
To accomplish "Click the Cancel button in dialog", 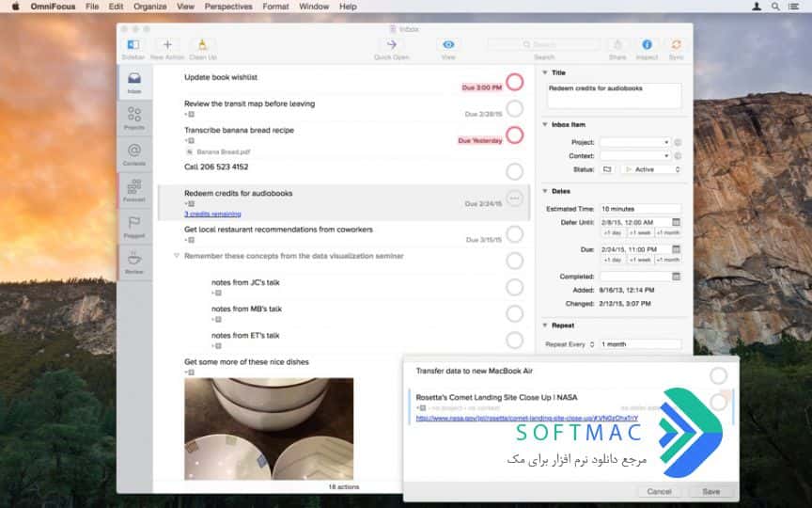I will tap(659, 491).
